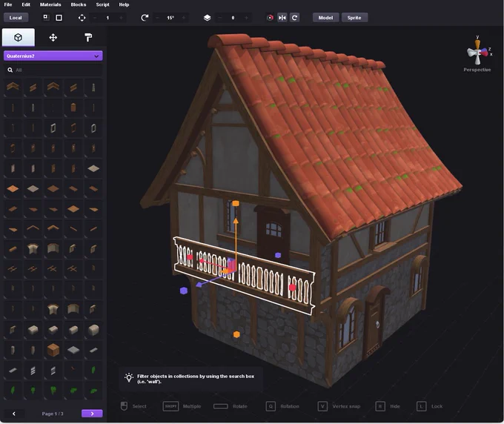Click the Q Rotation shortcut hint
This screenshot has width=504, height=424.
click(x=282, y=406)
